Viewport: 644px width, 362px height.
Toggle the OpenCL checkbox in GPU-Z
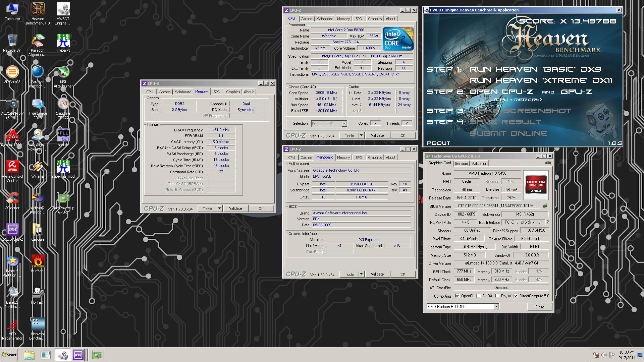(x=457, y=296)
